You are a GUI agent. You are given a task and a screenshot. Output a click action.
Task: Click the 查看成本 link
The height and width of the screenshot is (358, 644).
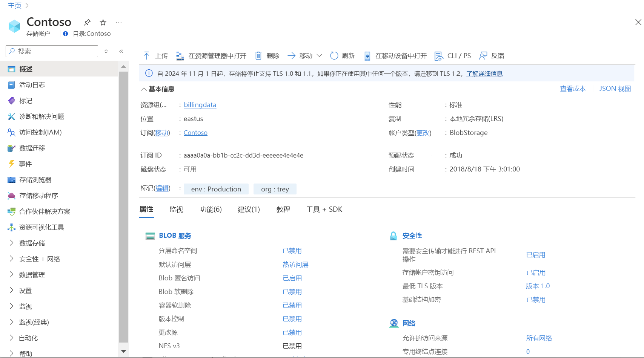pyautogui.click(x=573, y=89)
